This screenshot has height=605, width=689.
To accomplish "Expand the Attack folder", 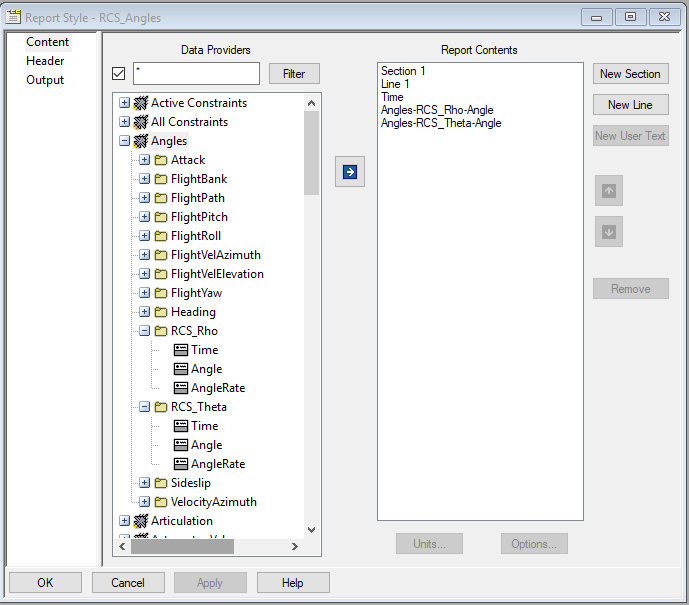I will pyautogui.click(x=145, y=159).
